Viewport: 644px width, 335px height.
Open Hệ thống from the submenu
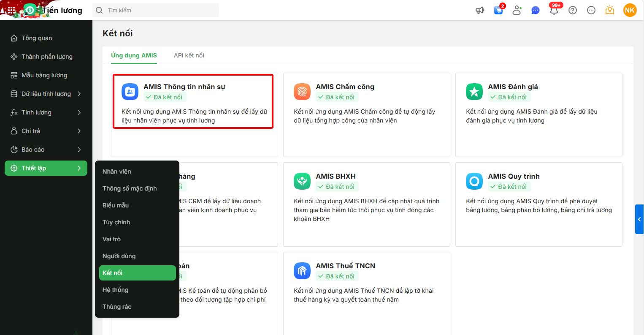click(138, 290)
